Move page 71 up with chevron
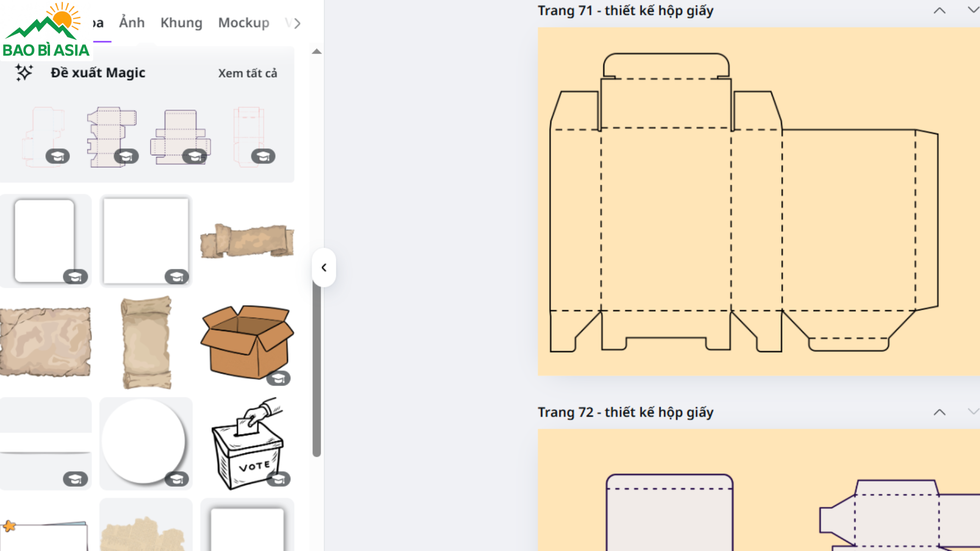 (x=939, y=11)
